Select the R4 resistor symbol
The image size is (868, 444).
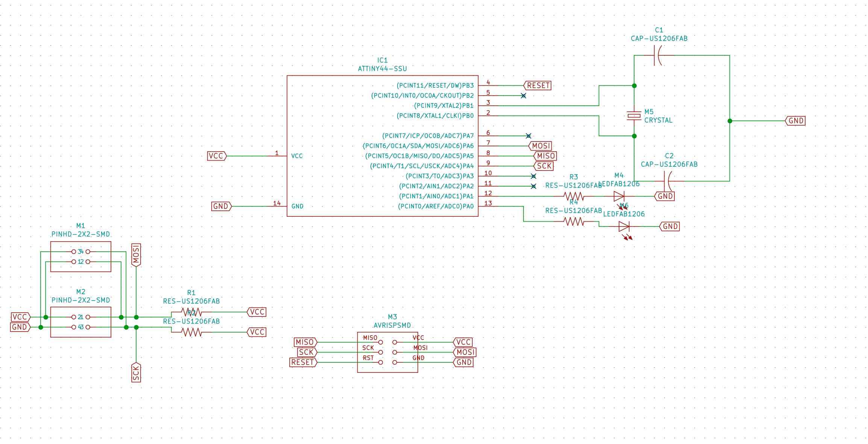574,222
